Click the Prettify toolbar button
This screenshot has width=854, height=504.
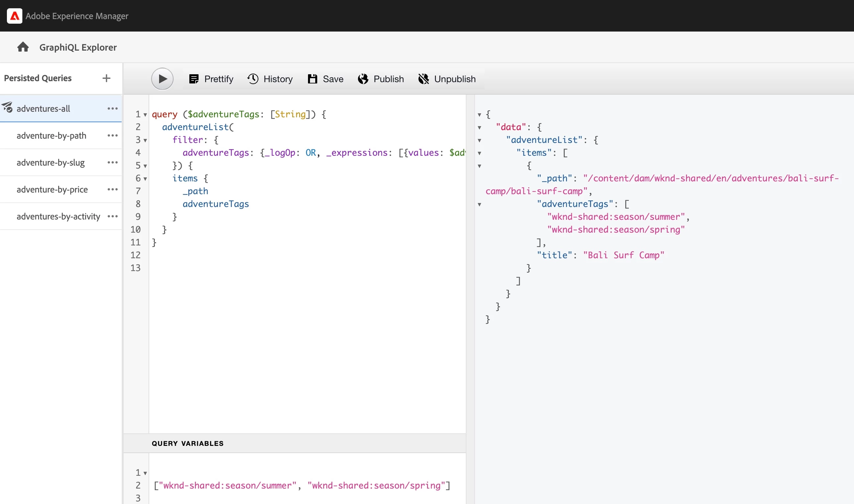coord(211,79)
